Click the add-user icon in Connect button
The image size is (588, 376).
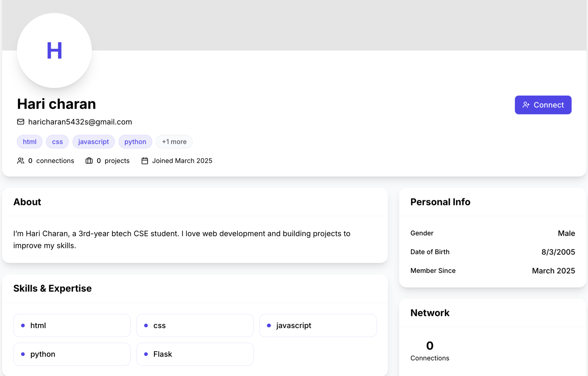coord(526,105)
